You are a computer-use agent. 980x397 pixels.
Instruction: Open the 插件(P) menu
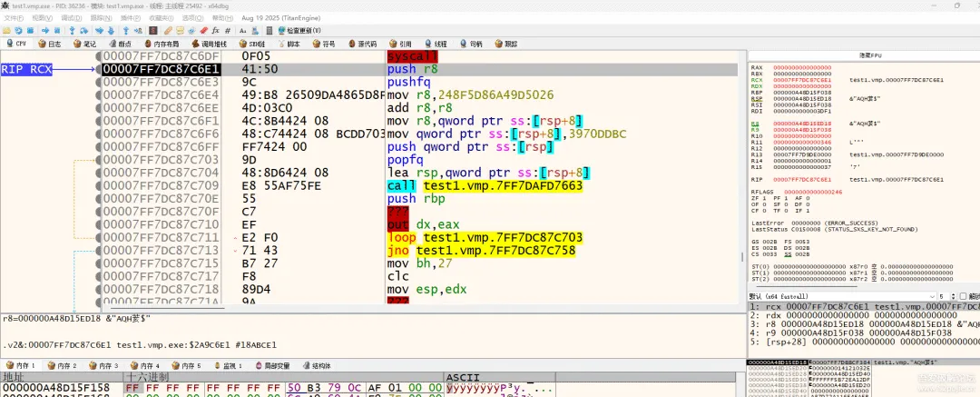[x=130, y=18]
